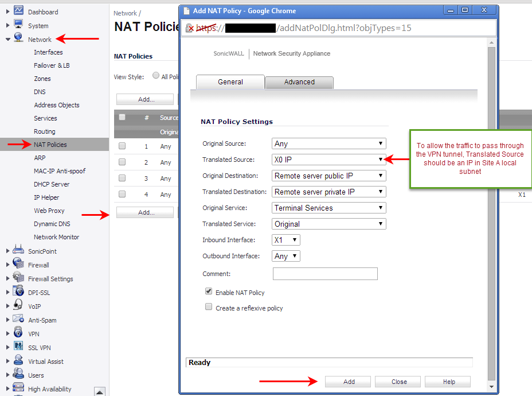Click the Firewall Settings icon
The image size is (532, 396).
pos(18,278)
